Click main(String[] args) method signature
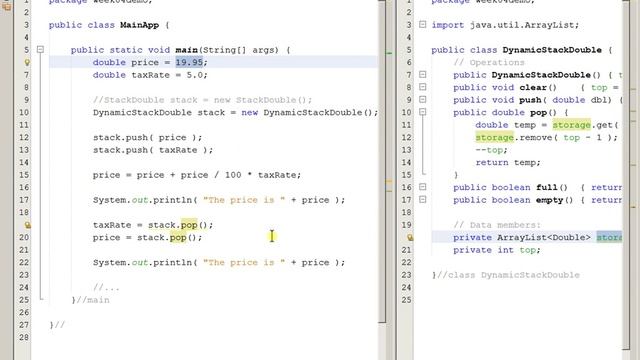This screenshot has width=640, height=360. 227,50
